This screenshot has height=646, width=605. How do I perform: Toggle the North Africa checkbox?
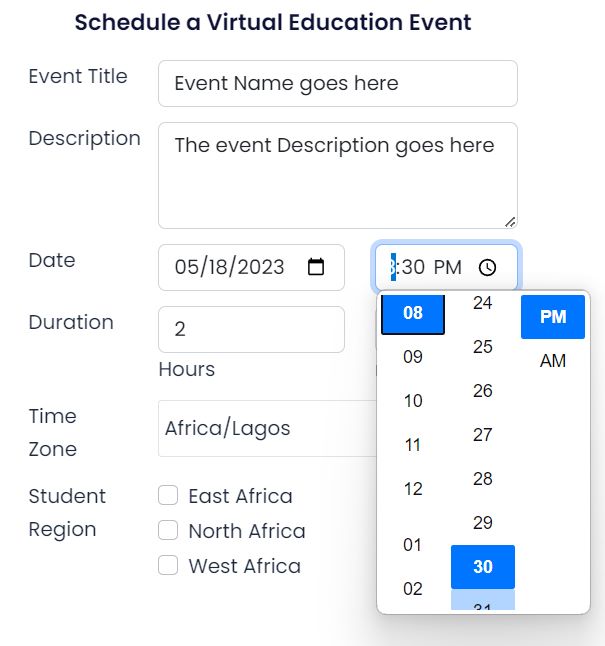click(x=169, y=531)
